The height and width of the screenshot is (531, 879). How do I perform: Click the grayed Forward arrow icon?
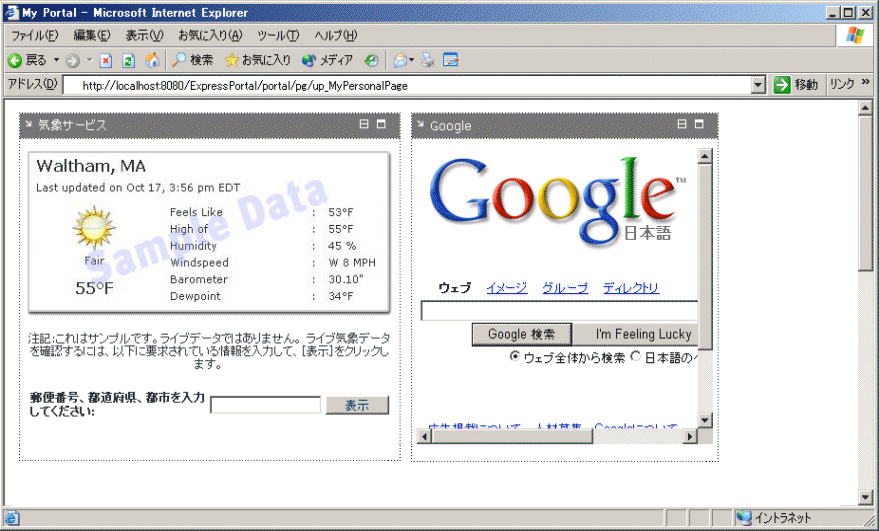point(72,61)
